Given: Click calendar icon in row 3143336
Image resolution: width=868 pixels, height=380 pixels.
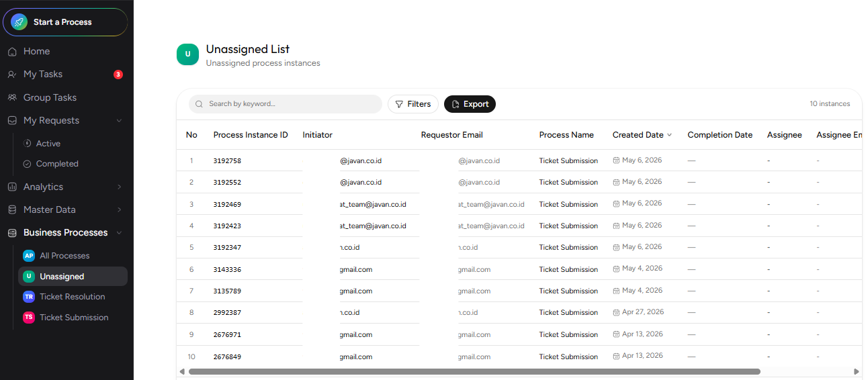Looking at the screenshot, I should pyautogui.click(x=616, y=269).
